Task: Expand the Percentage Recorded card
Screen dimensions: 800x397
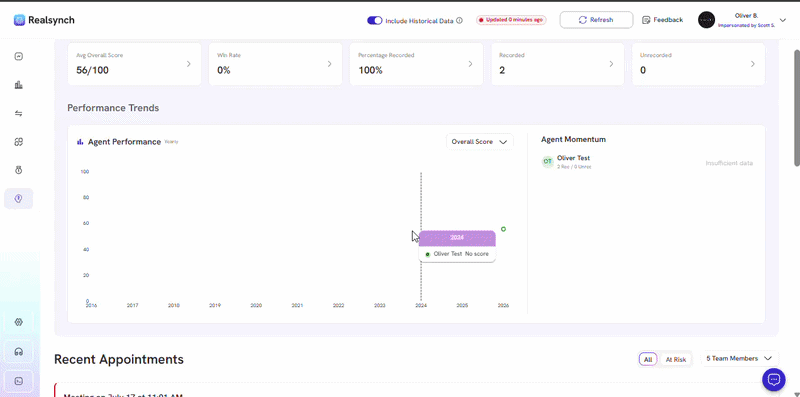Action: coord(416,64)
